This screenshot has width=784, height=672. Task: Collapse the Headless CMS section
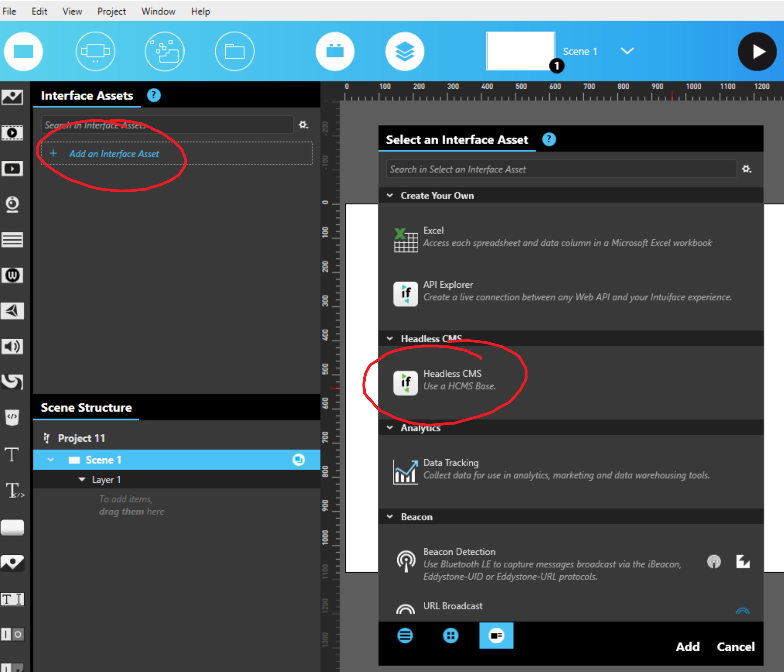[x=390, y=338]
